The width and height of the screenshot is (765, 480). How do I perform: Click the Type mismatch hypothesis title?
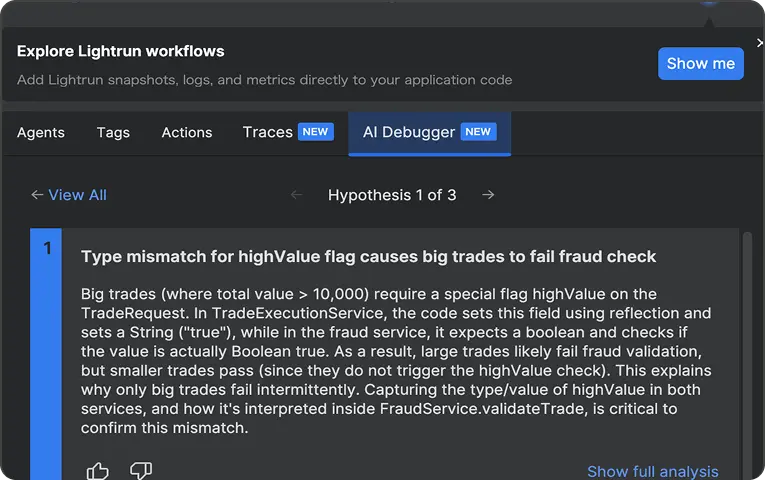368,257
